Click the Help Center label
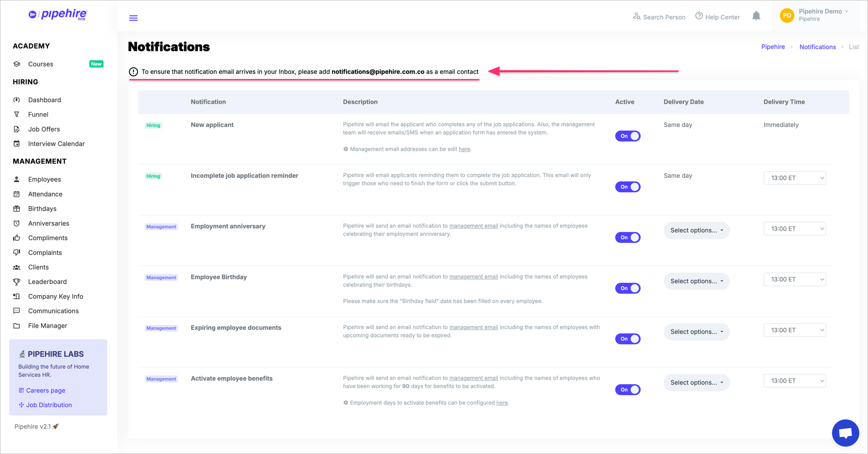Viewport: 868px width, 454px height. click(722, 17)
